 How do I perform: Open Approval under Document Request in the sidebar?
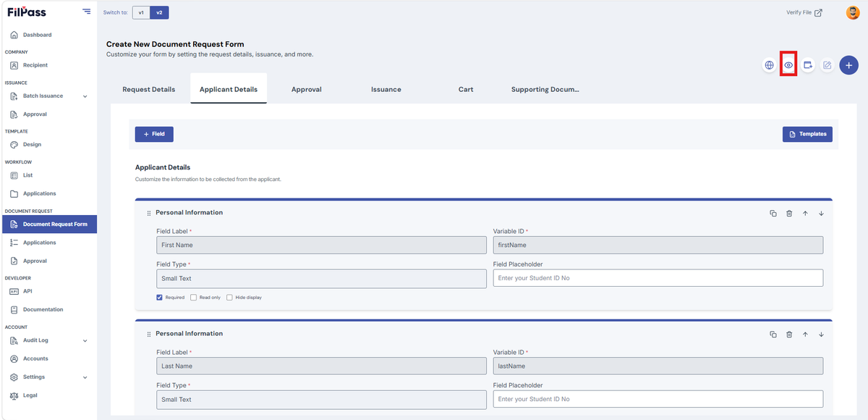tap(35, 261)
